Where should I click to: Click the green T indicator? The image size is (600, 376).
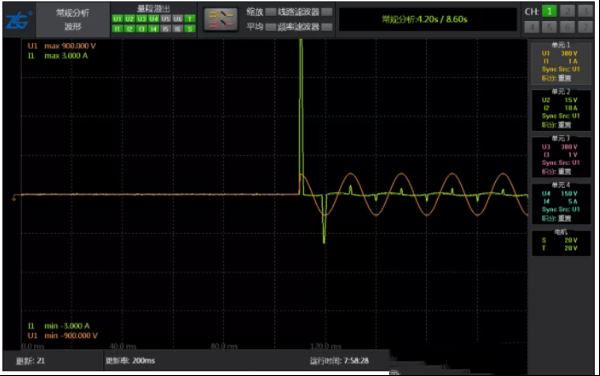[190, 19]
